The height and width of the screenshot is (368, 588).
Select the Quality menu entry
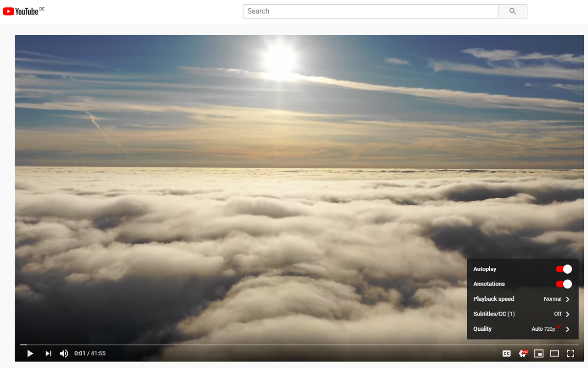(482, 329)
